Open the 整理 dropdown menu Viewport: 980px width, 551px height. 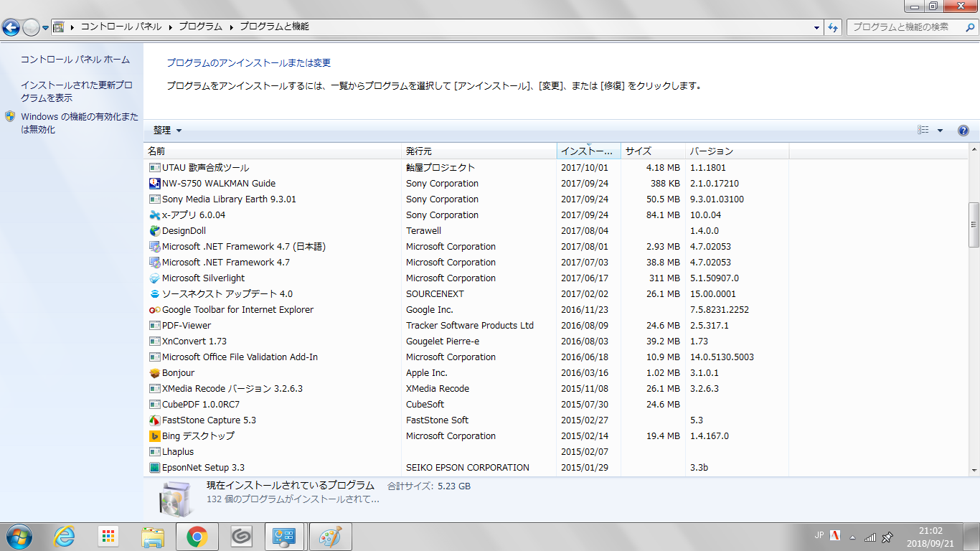click(167, 131)
